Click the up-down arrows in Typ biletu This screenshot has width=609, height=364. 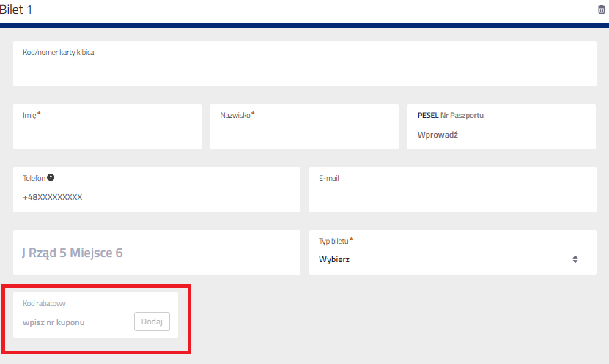coord(575,259)
